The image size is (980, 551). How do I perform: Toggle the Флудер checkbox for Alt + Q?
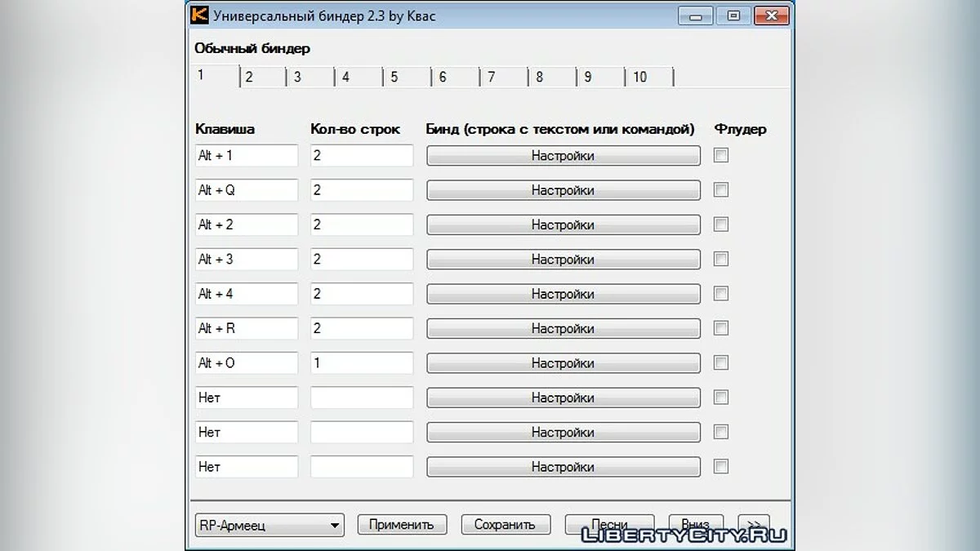(721, 190)
